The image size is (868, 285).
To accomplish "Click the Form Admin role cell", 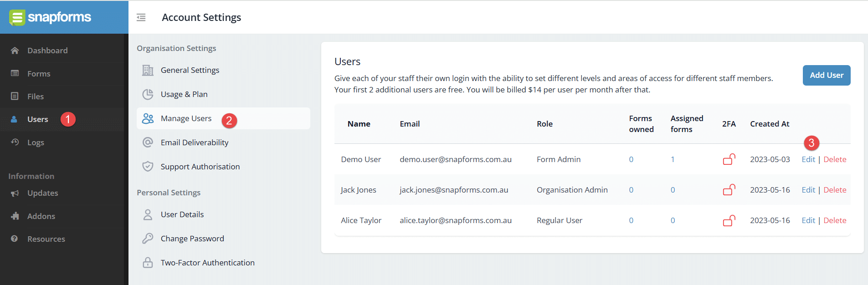I will tap(559, 159).
